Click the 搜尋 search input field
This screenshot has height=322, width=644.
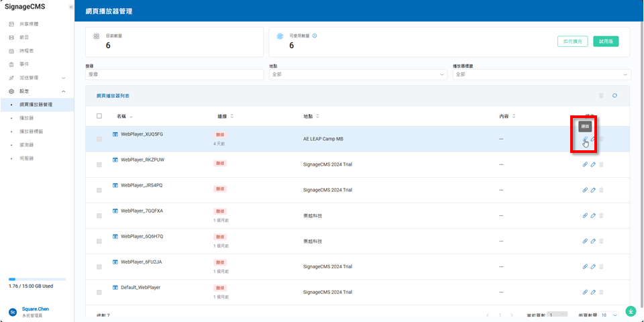click(174, 74)
